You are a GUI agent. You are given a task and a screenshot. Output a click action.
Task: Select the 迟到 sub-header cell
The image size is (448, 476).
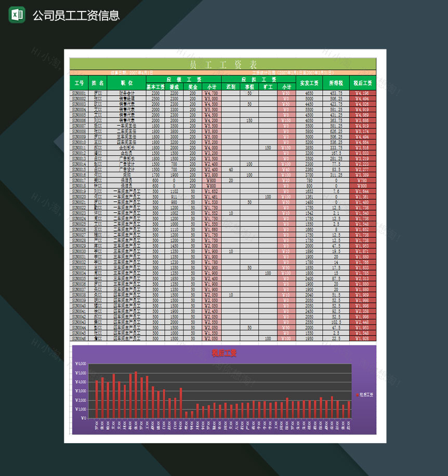tap(231, 87)
